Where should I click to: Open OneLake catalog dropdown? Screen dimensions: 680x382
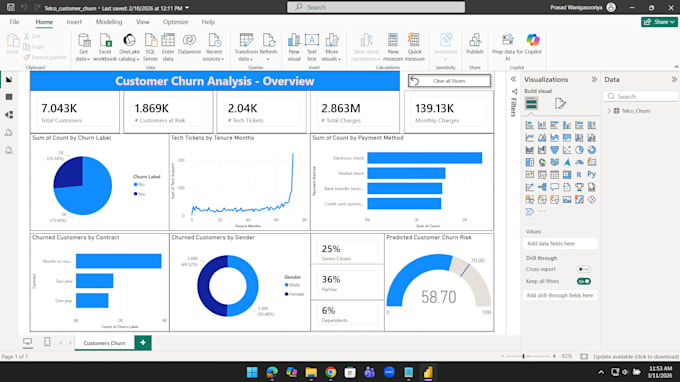[129, 47]
